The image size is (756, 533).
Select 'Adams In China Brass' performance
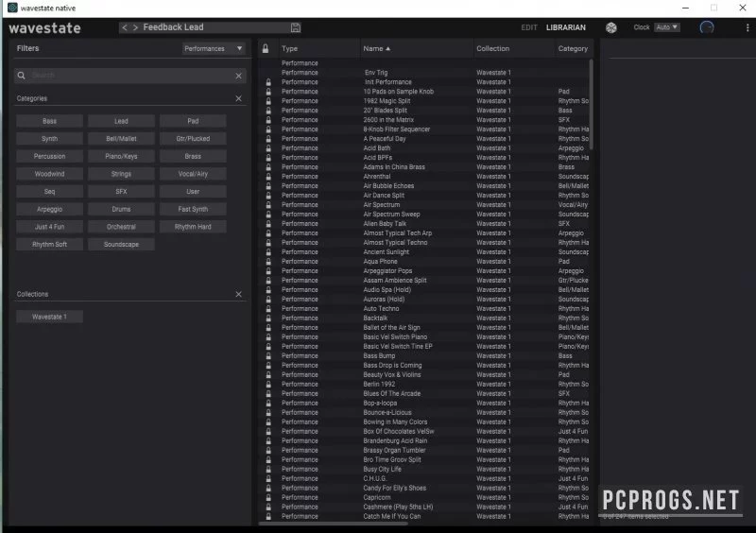[x=394, y=167]
